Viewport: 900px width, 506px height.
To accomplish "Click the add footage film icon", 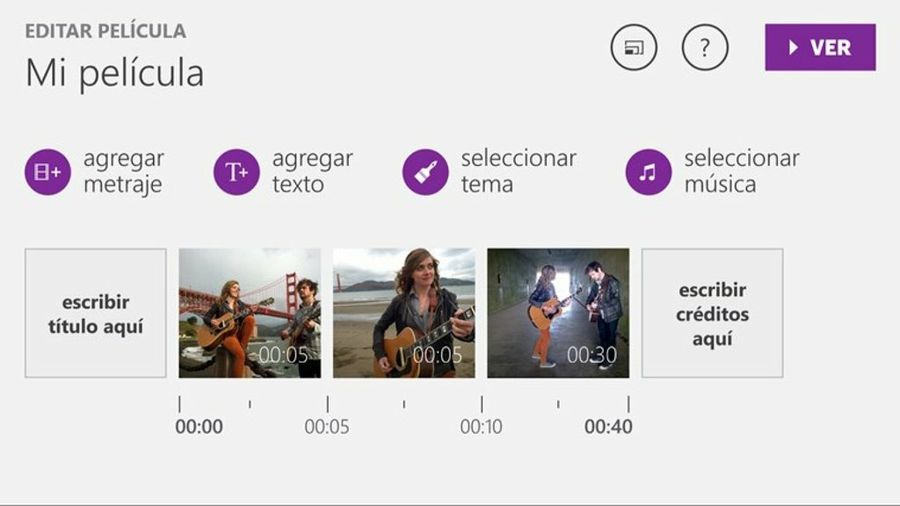I will click(x=48, y=172).
